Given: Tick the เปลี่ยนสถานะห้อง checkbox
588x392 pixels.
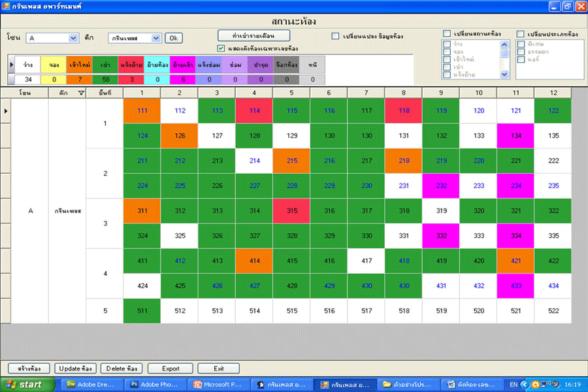Looking at the screenshot, I should (447, 34).
